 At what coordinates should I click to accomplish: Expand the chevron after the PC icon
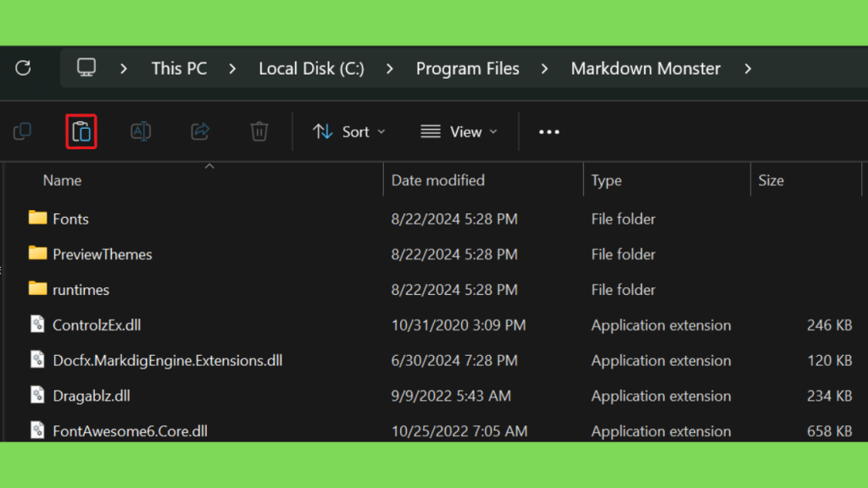click(x=124, y=69)
